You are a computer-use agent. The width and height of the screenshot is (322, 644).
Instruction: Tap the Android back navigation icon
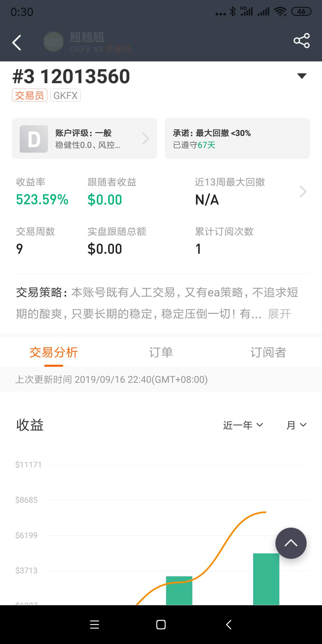(229, 625)
